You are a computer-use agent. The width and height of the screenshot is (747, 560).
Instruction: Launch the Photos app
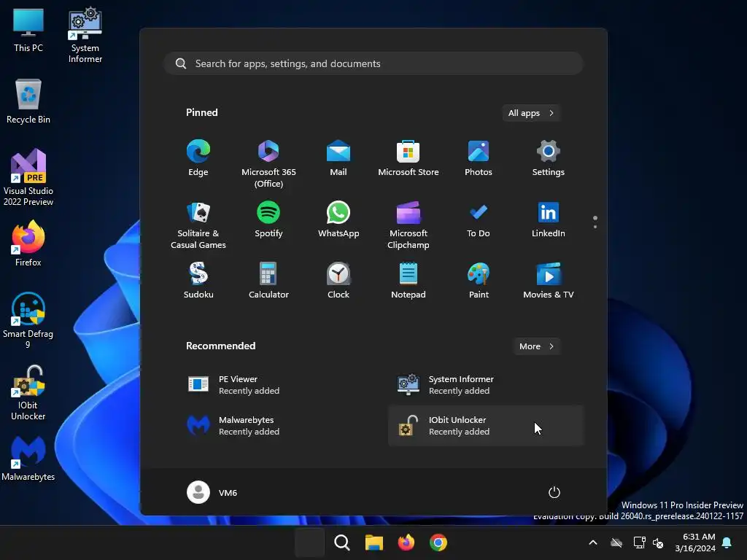click(479, 159)
